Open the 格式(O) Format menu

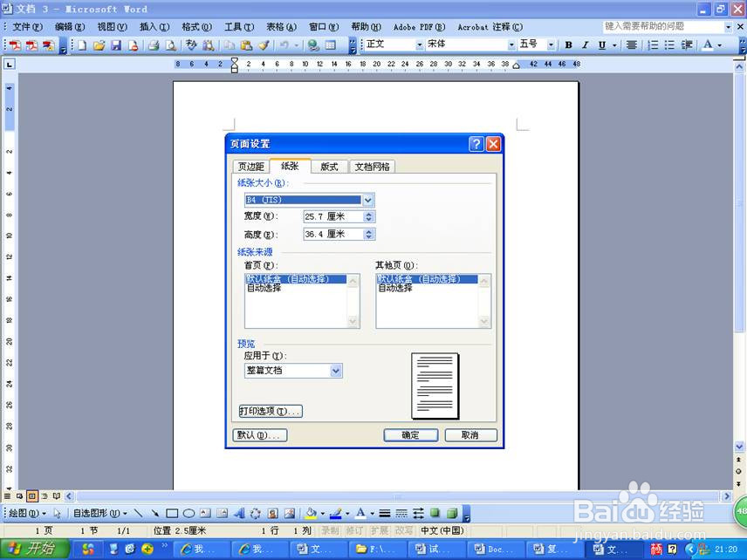(196, 27)
